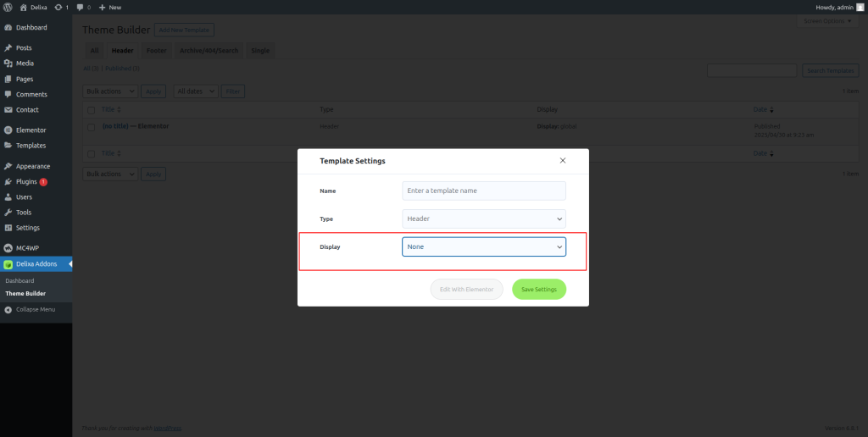
Task: Expand the Type dropdown showing Header
Action: pos(484,218)
